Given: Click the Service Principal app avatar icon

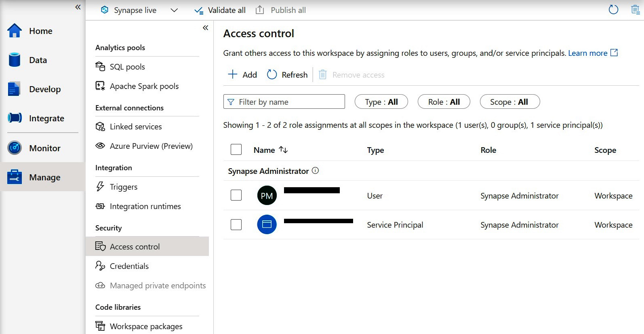Looking at the screenshot, I should tap(267, 224).
